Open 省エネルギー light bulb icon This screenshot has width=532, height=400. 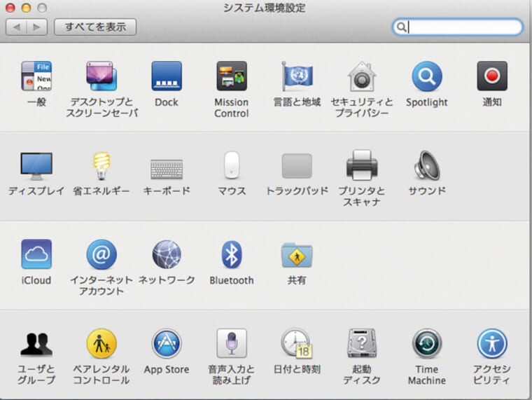(101, 166)
